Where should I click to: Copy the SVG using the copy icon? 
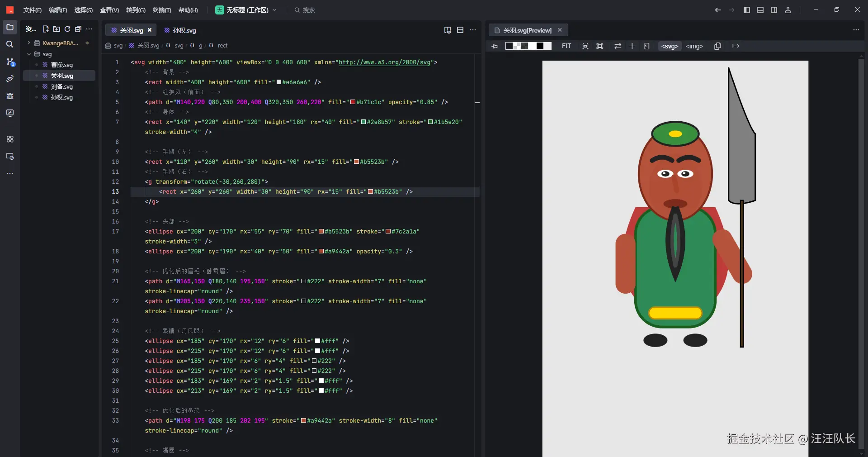[x=717, y=46]
